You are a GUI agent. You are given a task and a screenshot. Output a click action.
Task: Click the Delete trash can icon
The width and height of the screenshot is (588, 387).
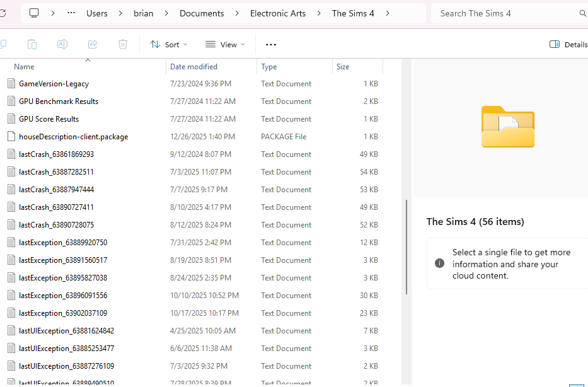coord(123,44)
